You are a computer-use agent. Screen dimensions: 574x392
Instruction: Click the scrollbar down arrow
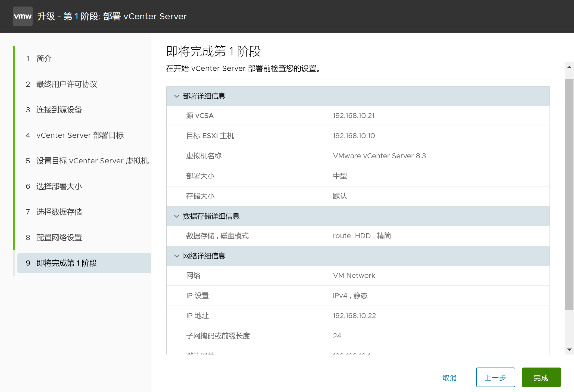(x=569, y=350)
